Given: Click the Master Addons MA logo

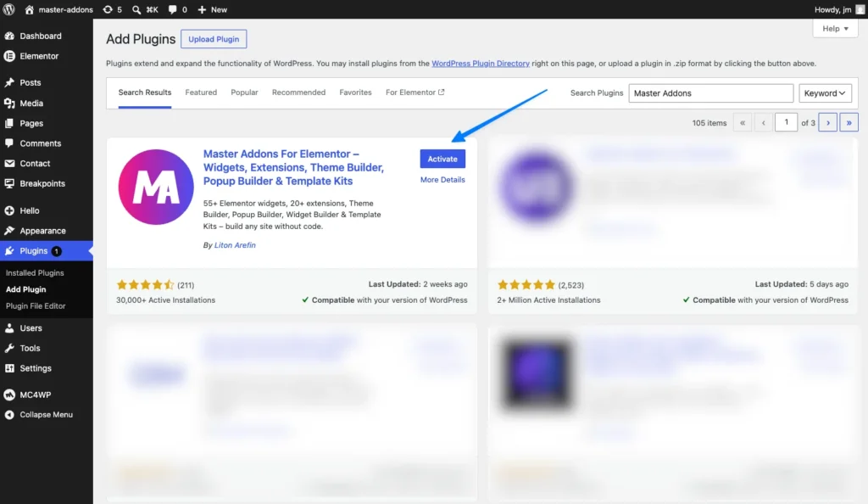Looking at the screenshot, I should pos(156,188).
